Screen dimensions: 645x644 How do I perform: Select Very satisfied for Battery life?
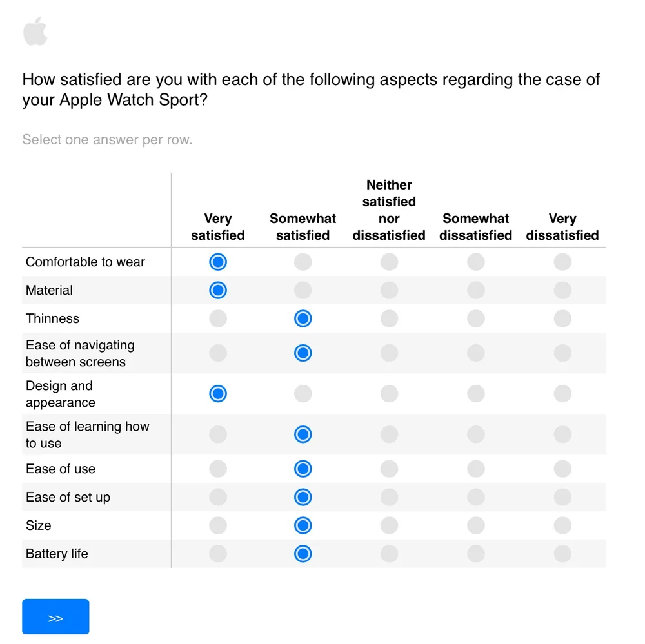[x=218, y=554]
